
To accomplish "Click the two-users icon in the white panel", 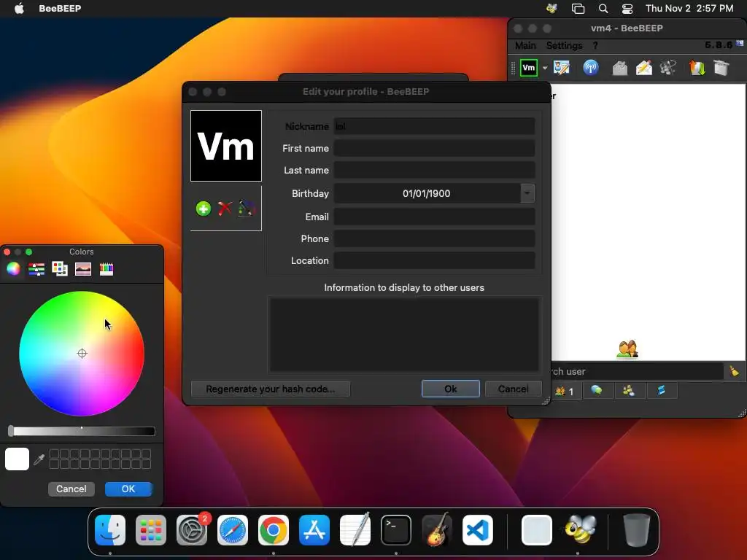I will (627, 349).
